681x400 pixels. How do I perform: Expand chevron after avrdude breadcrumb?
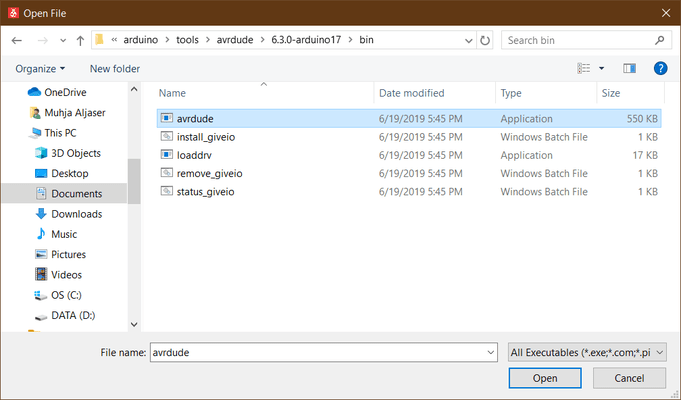(x=262, y=40)
